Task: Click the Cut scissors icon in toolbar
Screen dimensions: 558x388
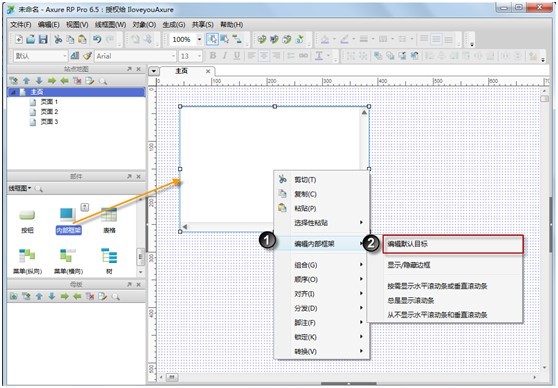Action: tap(58, 39)
